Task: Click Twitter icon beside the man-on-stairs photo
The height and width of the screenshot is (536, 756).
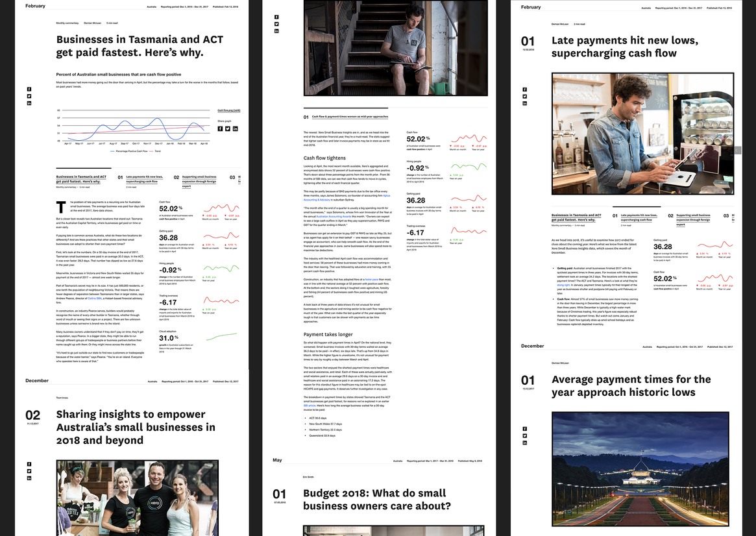Action: [x=276, y=24]
